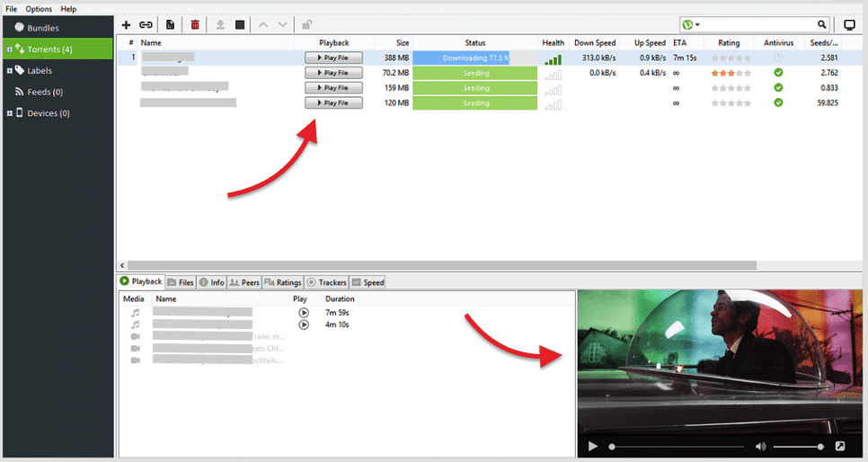868x462 pixels.
Task: Open the Options menu
Action: pyautogui.click(x=39, y=9)
